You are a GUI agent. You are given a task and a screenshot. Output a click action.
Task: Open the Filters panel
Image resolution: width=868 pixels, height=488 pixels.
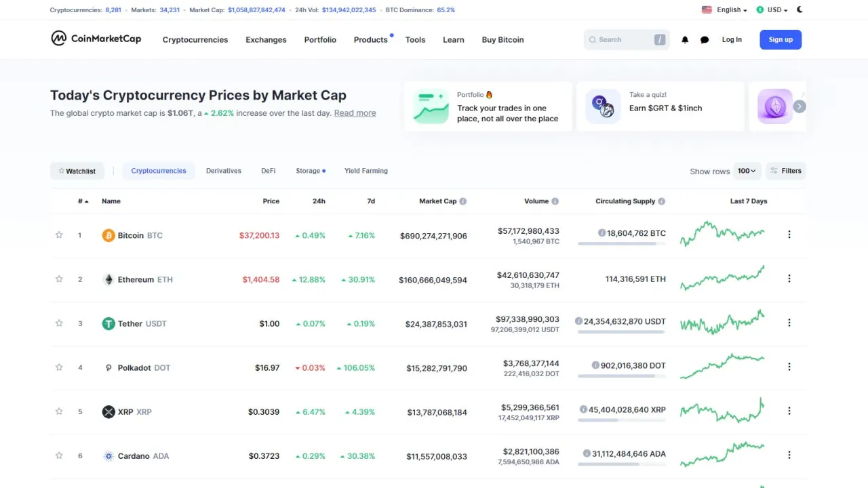(x=785, y=170)
